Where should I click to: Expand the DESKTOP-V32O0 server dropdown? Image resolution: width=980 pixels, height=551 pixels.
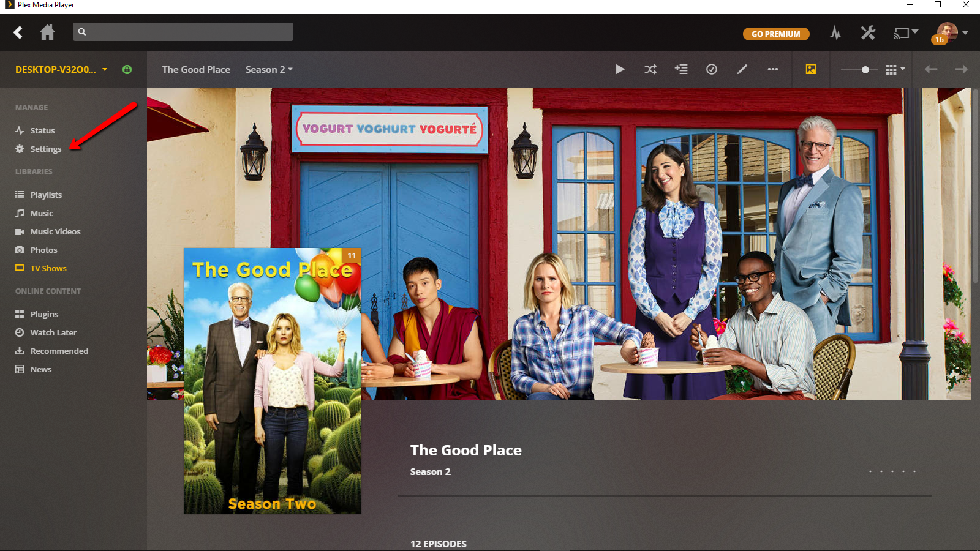[61, 69]
